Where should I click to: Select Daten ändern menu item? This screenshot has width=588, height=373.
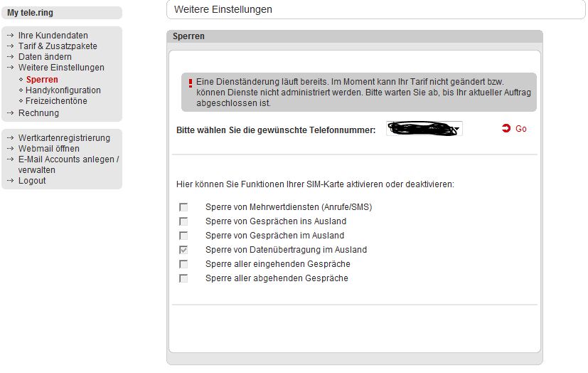pos(45,57)
